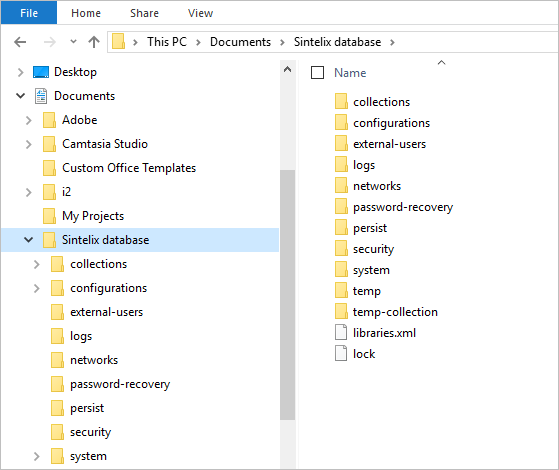Click the navigation pane scroll-up arrow
The width and height of the screenshot is (559, 470).
287,70
